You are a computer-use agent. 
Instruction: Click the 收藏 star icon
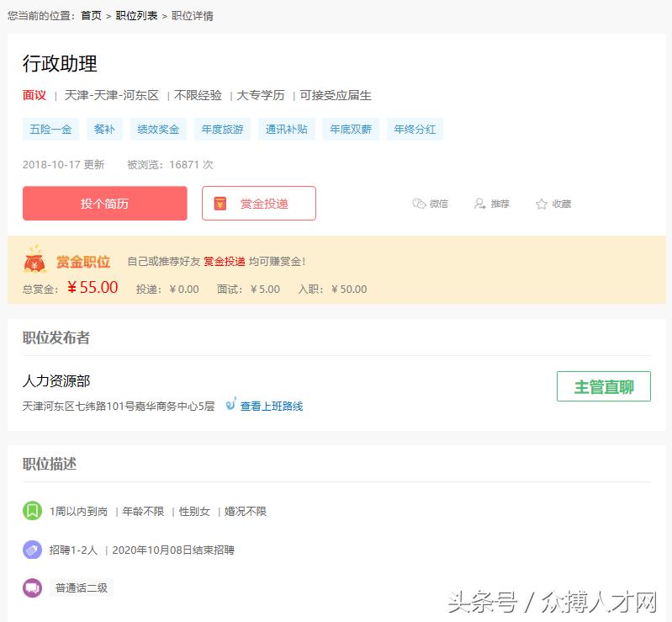click(x=542, y=204)
